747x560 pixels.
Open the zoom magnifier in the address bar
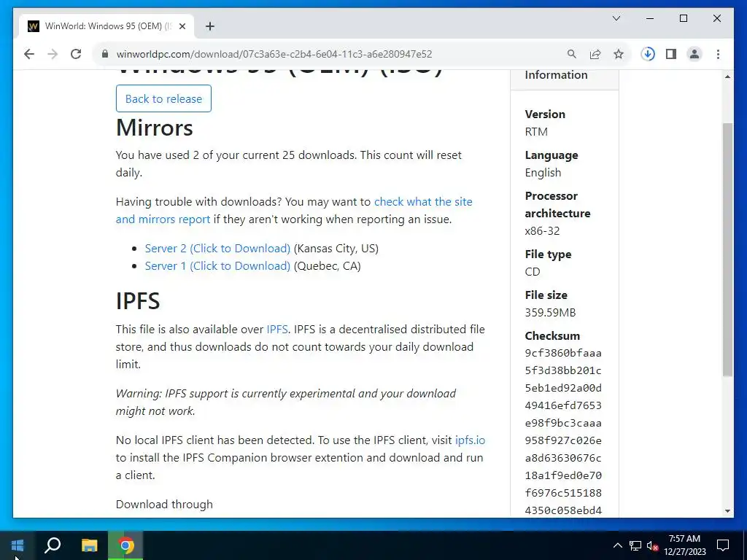tap(572, 54)
